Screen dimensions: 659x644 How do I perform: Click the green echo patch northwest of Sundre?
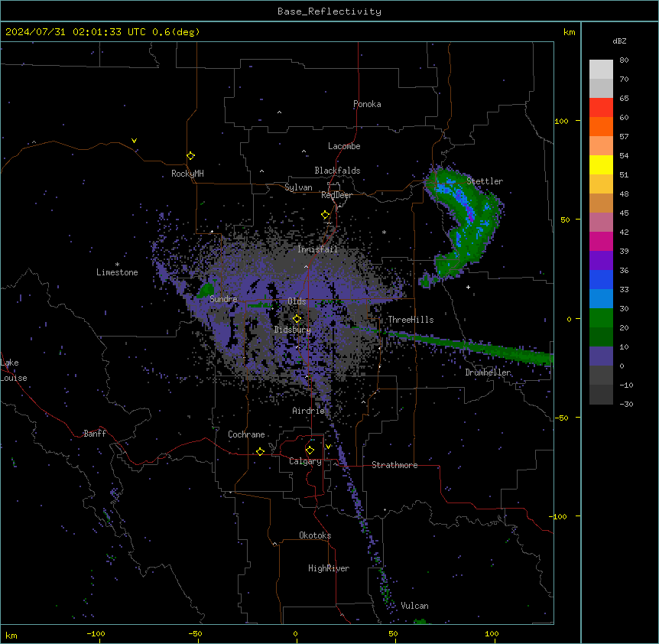point(206,290)
